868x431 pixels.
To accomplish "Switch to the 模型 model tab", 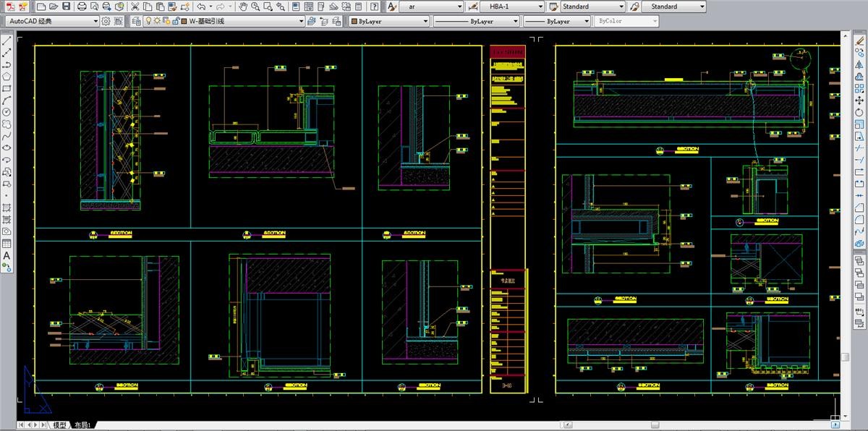I will 60,425.
